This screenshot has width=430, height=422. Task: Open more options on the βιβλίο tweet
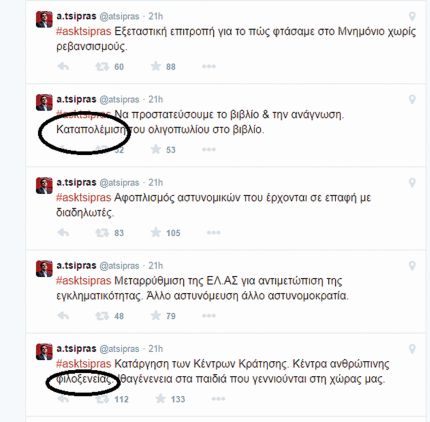pos(209,149)
